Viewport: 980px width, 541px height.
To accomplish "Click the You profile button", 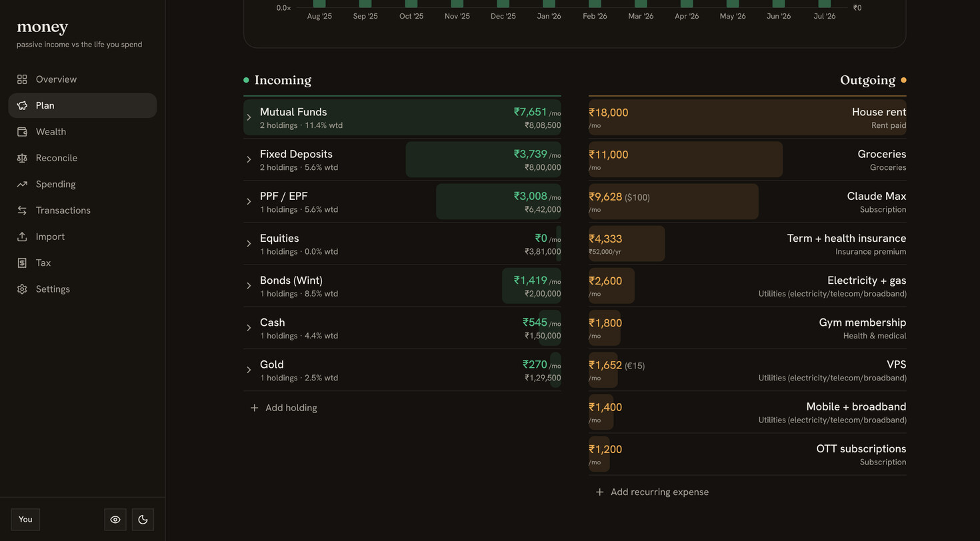I will tap(25, 520).
